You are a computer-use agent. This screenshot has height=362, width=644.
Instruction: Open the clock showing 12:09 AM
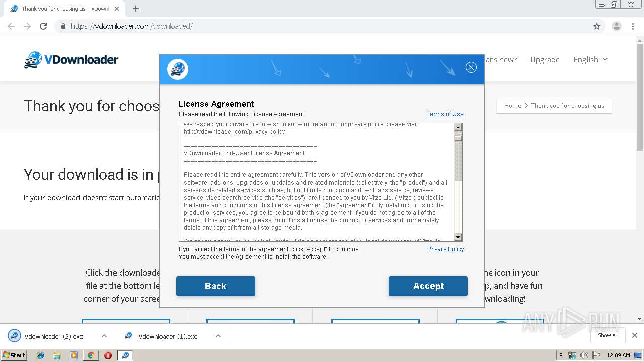[618, 355]
